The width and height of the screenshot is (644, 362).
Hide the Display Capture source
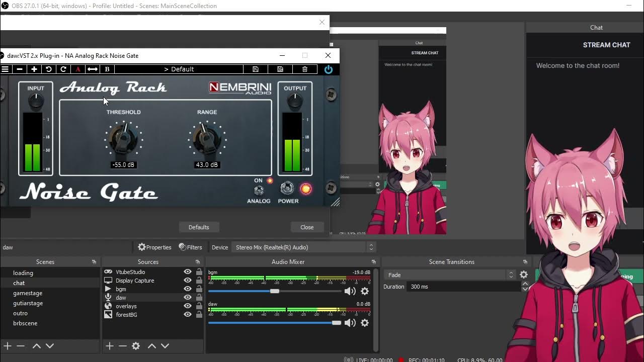188,281
